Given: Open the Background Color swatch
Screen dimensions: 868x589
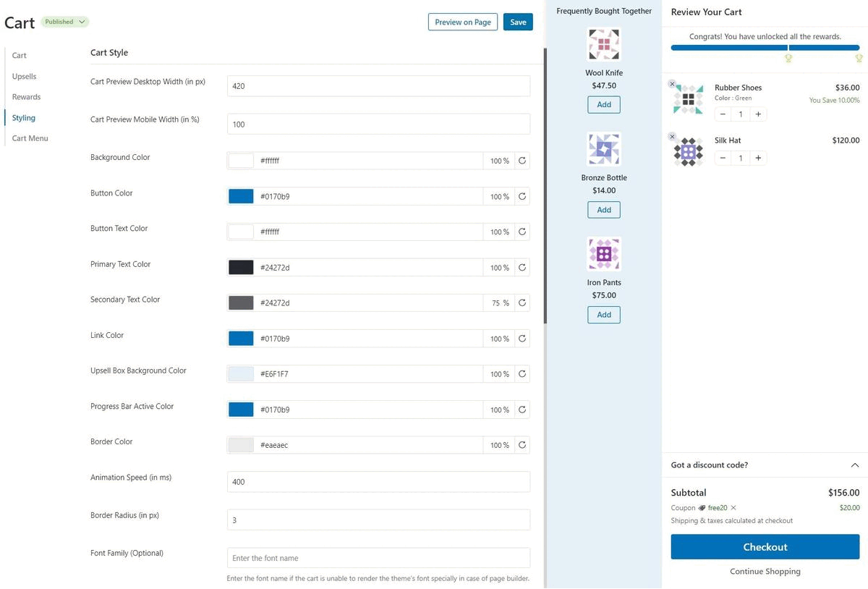Looking at the screenshot, I should (x=241, y=161).
